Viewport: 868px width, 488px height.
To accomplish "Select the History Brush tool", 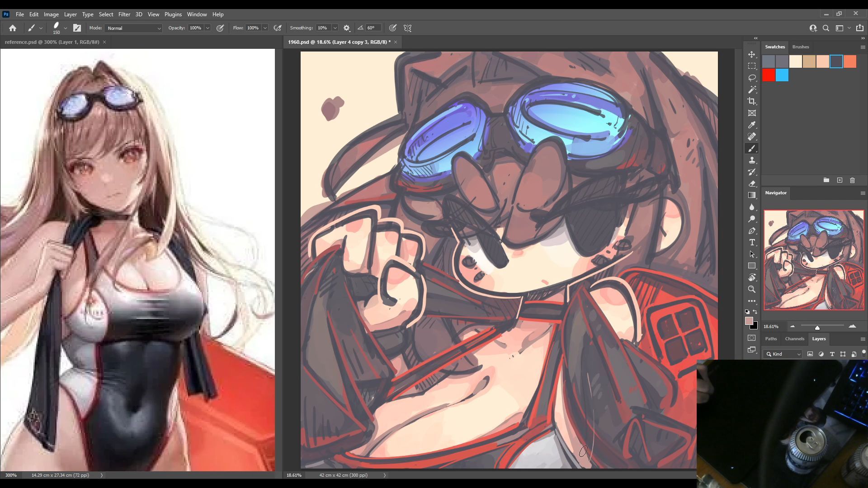I will click(x=752, y=172).
